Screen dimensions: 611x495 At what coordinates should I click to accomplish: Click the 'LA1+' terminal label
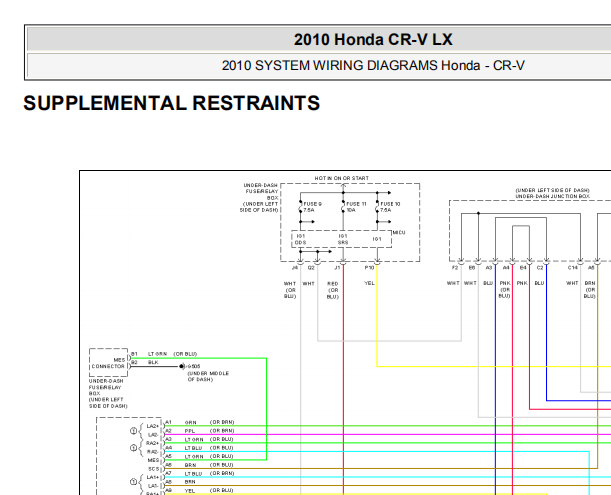coord(153,477)
